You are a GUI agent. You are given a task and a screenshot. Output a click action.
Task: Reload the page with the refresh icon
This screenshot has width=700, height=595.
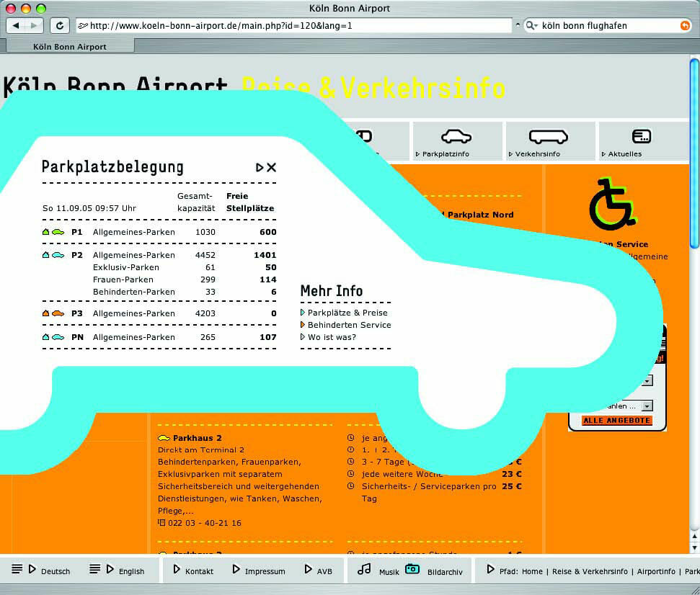tap(60, 24)
